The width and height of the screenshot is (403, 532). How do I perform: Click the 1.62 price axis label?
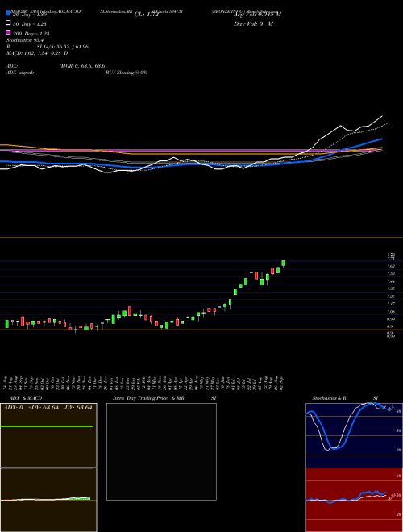[x=391, y=266]
